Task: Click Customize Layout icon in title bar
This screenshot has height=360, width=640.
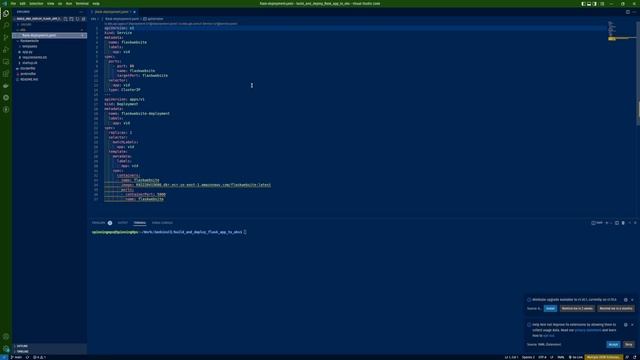Action: (602, 4)
